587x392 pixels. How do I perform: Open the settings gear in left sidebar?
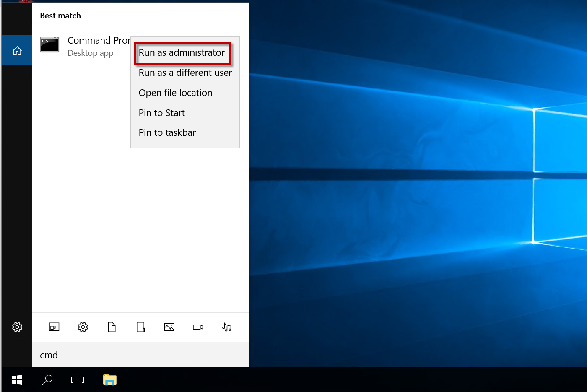pos(17,327)
